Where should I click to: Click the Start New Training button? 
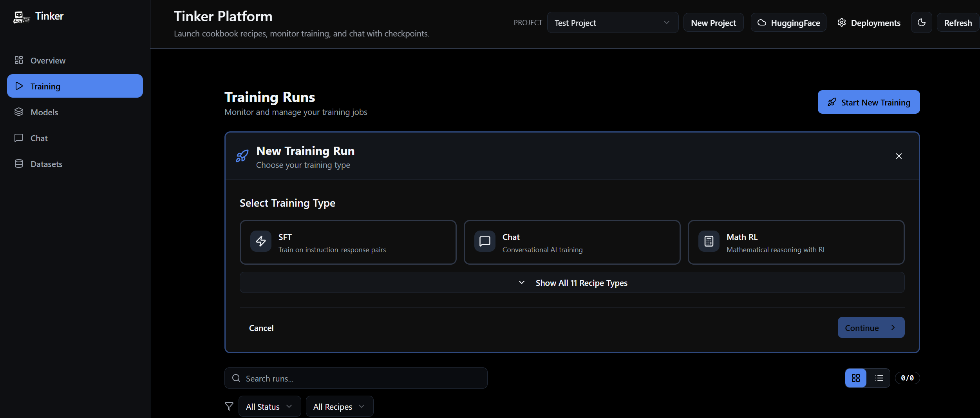[868, 102]
